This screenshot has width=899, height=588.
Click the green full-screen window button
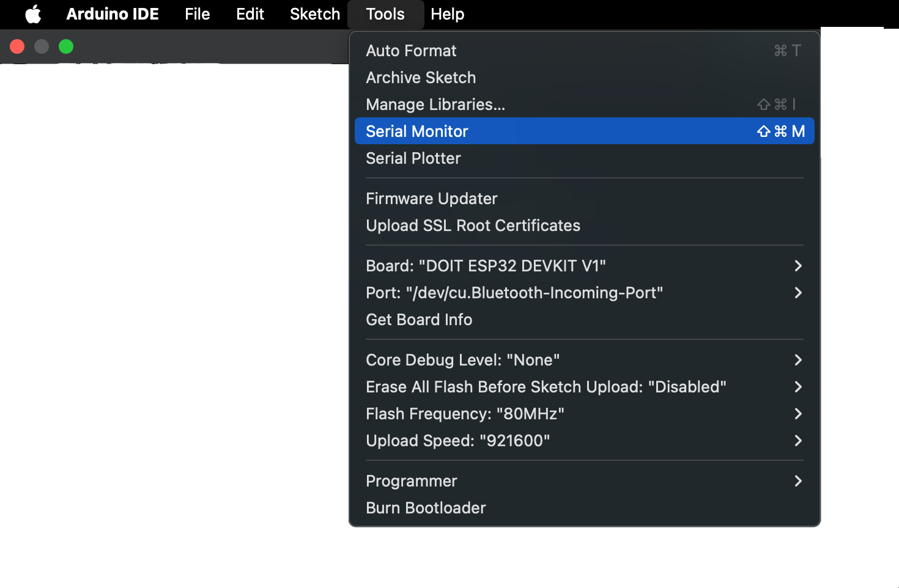click(66, 46)
